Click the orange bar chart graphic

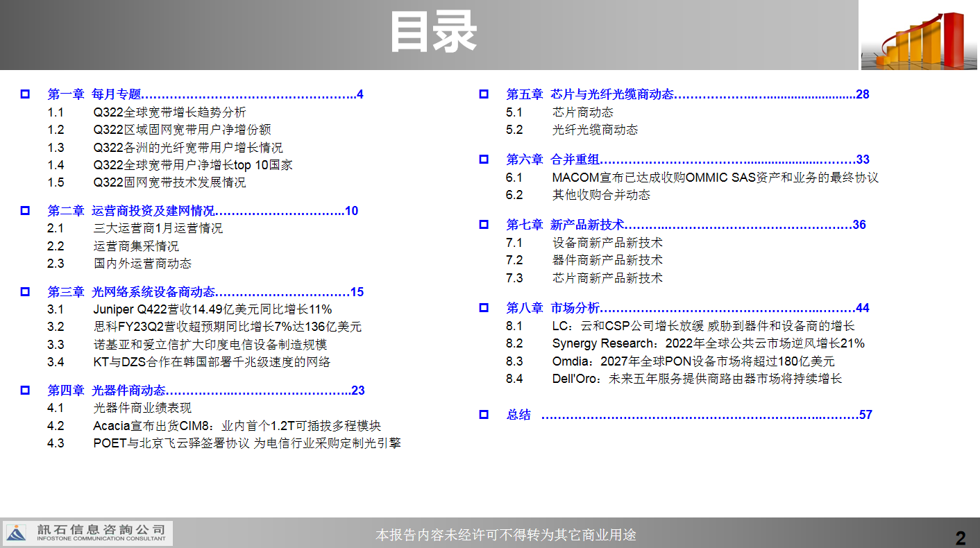click(x=919, y=39)
